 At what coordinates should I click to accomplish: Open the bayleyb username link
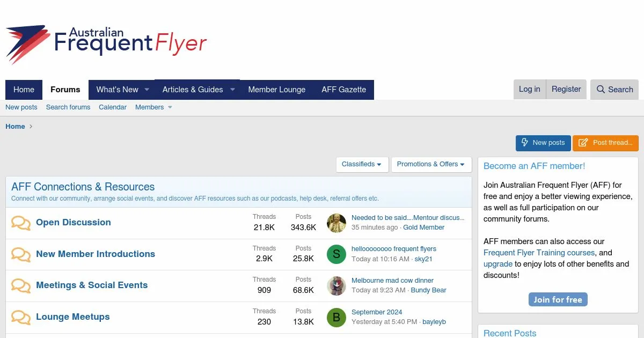click(434, 322)
